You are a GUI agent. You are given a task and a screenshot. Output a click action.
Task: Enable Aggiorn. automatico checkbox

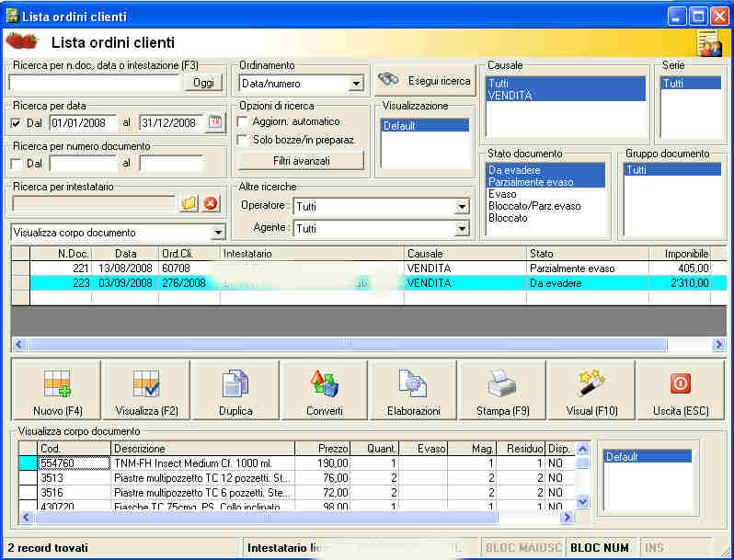point(244,121)
